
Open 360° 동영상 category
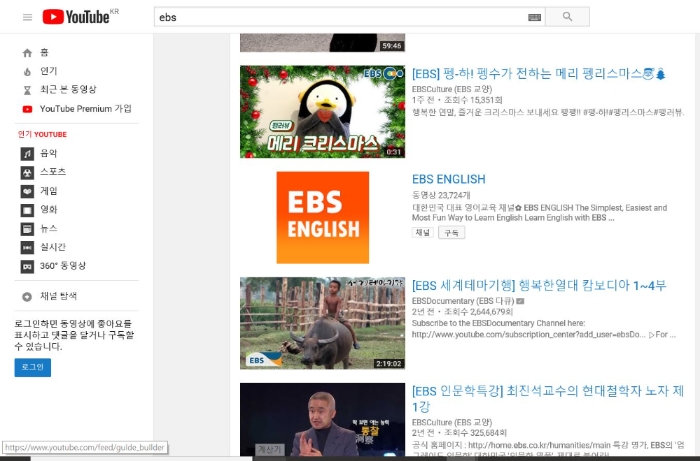pyautogui.click(x=62, y=266)
